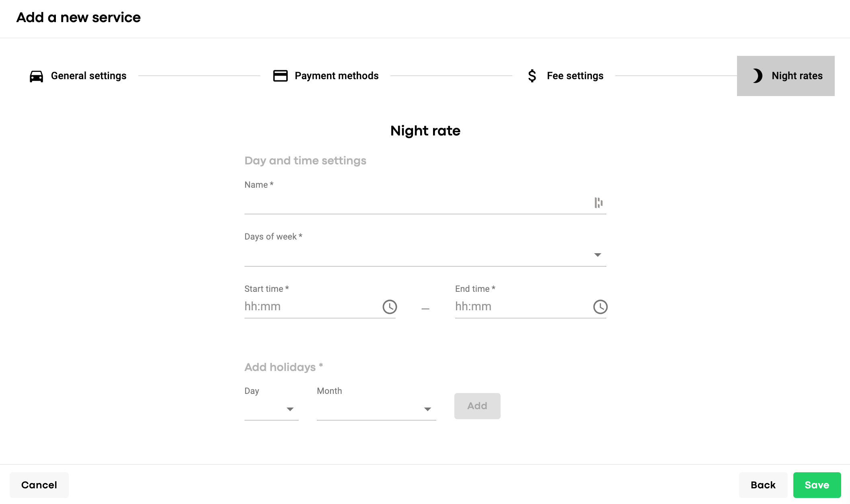The width and height of the screenshot is (850, 504).
Task: Select the Night rates step
Action: pyautogui.click(x=797, y=76)
